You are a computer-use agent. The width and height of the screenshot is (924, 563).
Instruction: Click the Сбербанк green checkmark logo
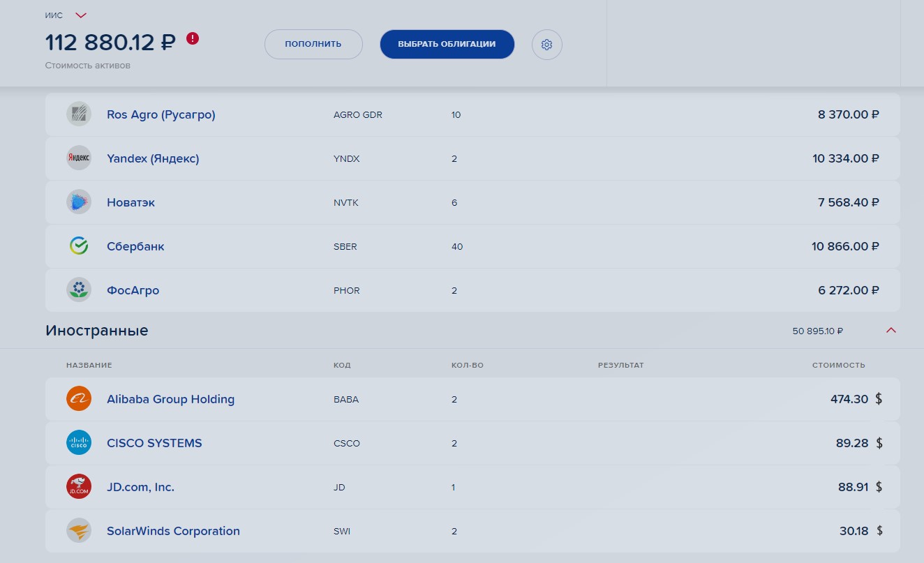[79, 246]
